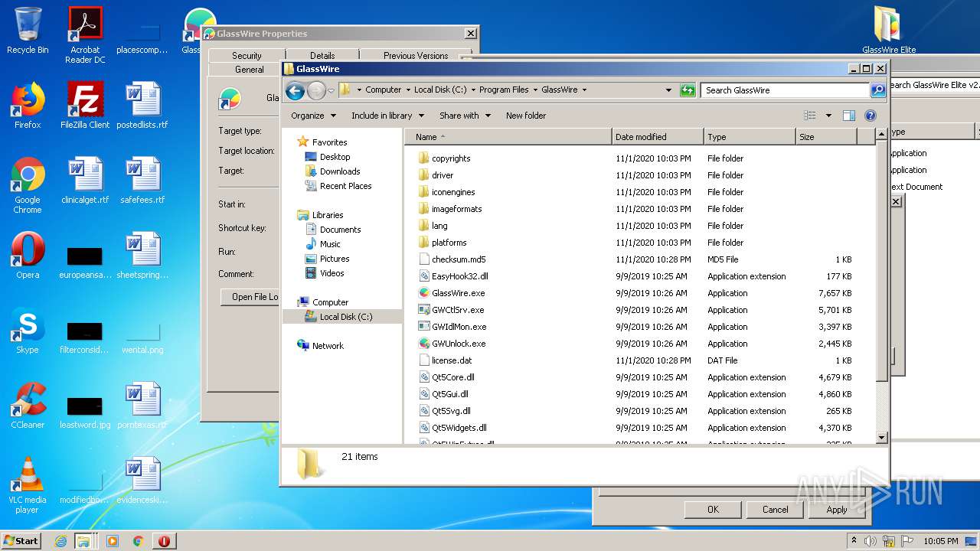Open Skype desktop shortcut
980x551 pixels.
28,331
